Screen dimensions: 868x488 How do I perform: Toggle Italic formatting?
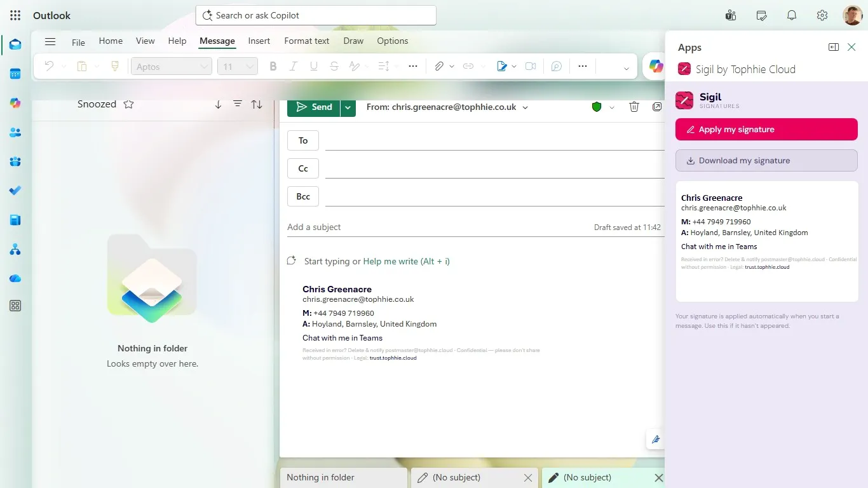[x=294, y=66]
